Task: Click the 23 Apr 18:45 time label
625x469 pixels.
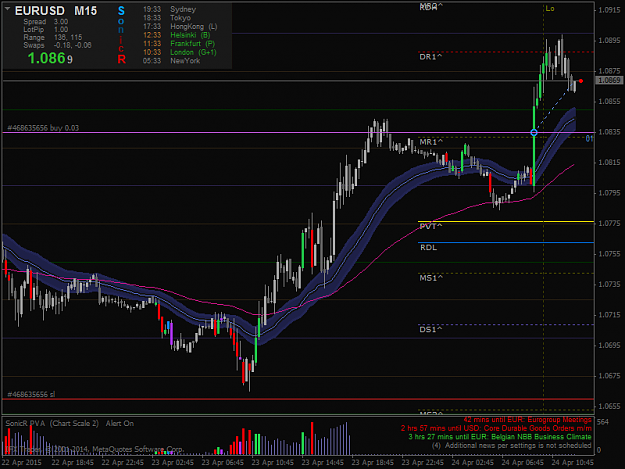Action: coord(373,462)
